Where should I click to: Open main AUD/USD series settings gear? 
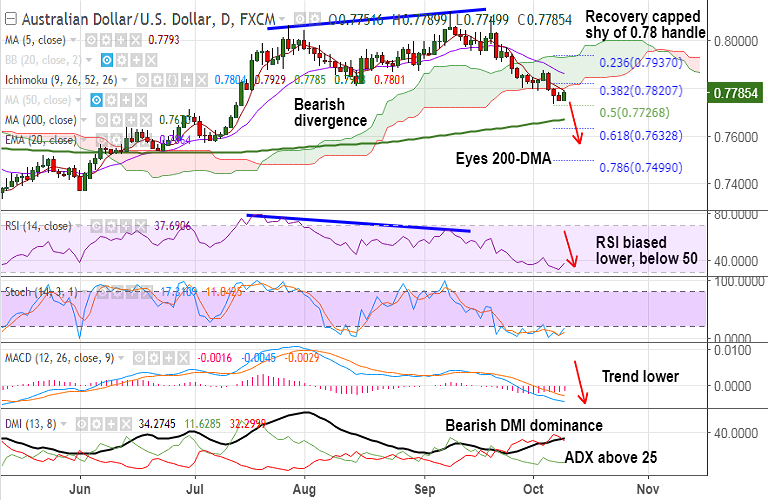click(x=314, y=20)
